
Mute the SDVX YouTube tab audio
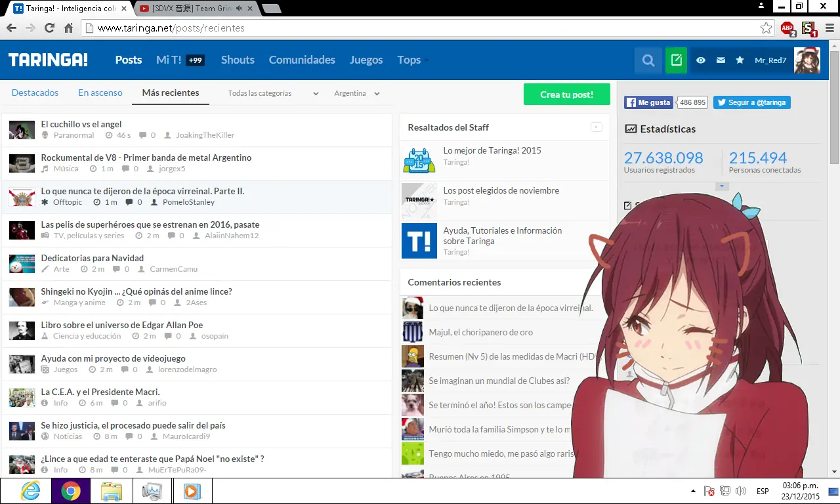coord(240,9)
